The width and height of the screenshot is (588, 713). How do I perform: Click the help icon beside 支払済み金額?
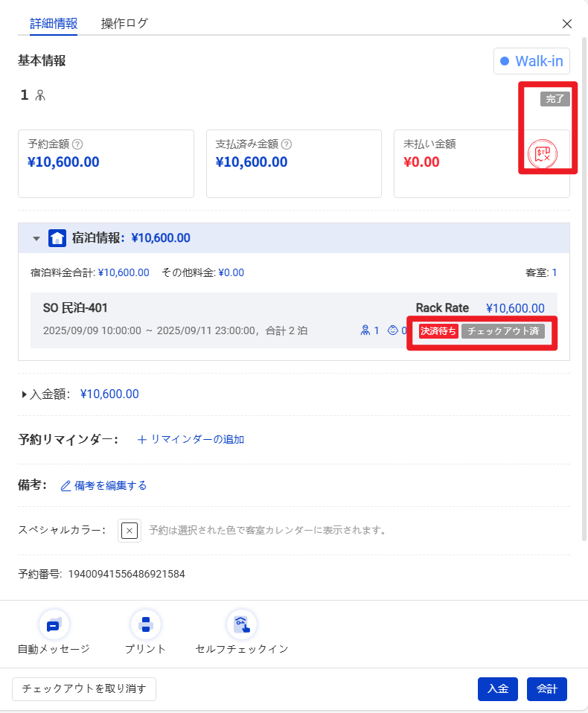point(287,144)
